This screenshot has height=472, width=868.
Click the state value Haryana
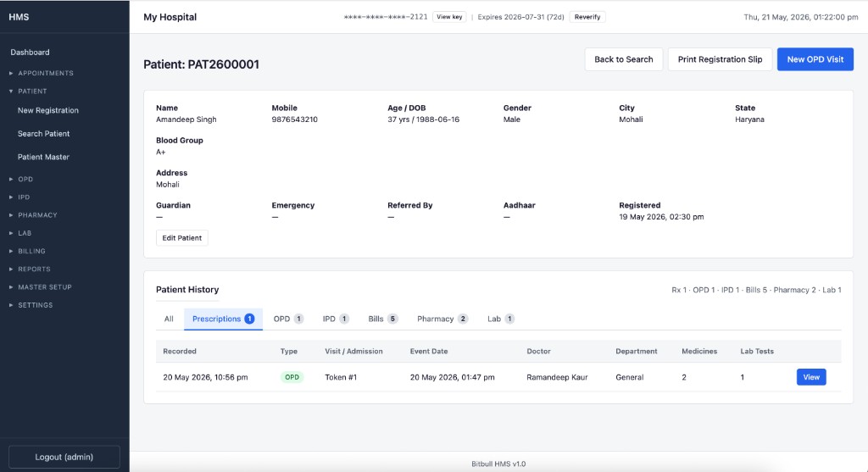tap(749, 119)
